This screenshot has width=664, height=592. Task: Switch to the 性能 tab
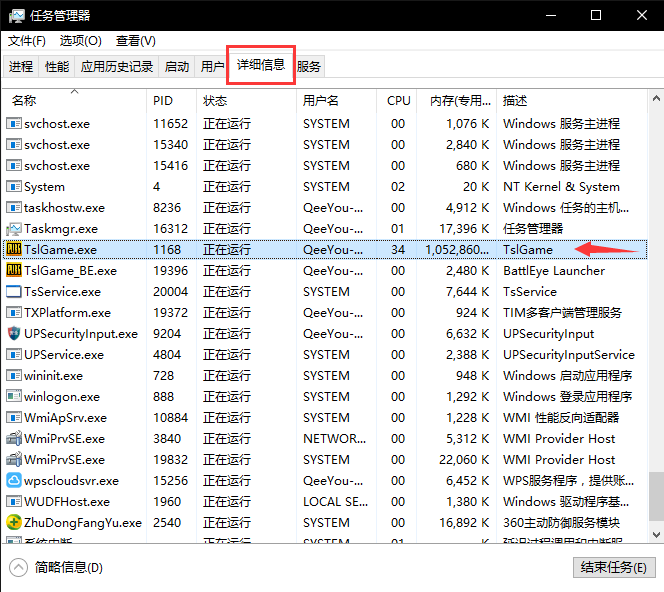(57, 66)
